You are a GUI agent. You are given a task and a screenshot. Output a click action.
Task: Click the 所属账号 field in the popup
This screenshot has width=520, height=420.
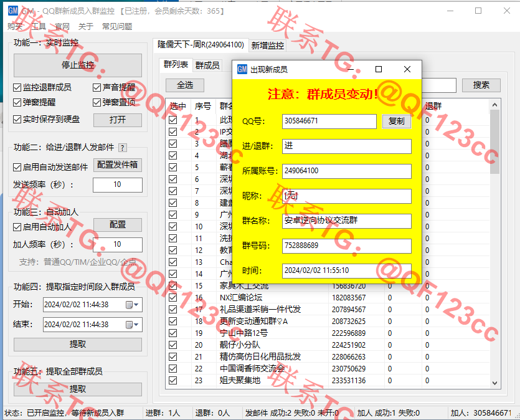346,171
